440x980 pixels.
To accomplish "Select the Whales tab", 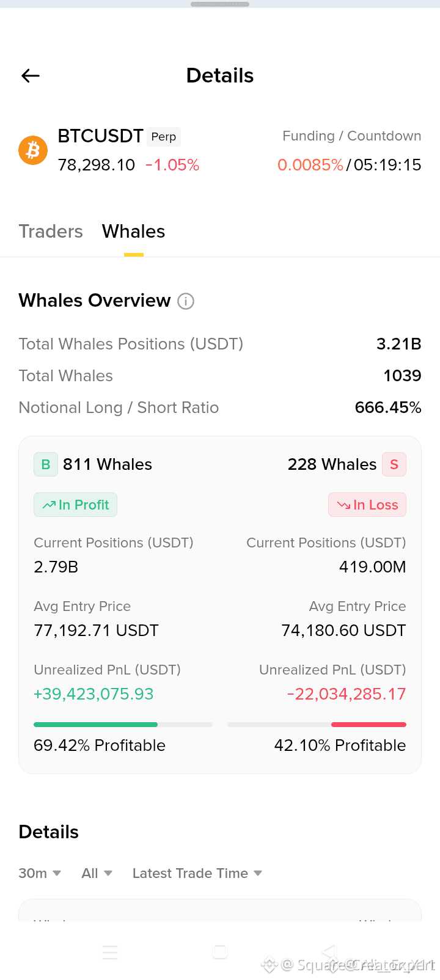I will 133,232.
